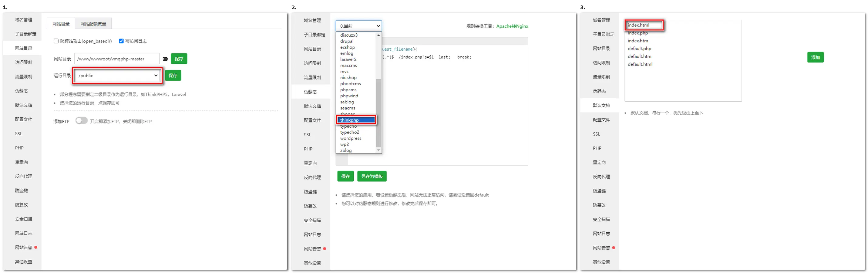This screenshot has width=868, height=273.
Task: Click the 网站目录 path input field
Action: click(x=116, y=59)
